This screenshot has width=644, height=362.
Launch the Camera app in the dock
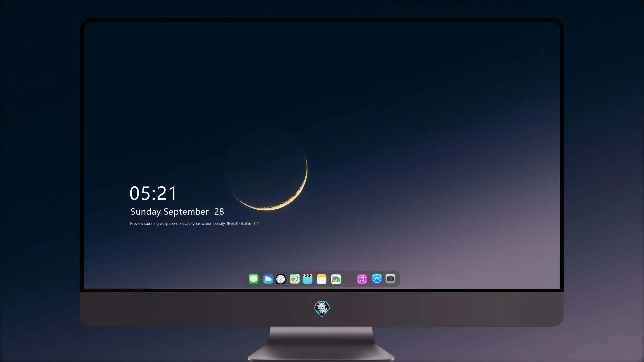390,279
